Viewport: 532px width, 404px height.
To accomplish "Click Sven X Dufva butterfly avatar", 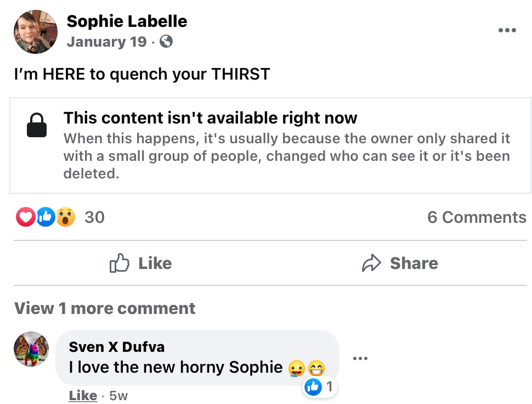I will pyautogui.click(x=31, y=349).
